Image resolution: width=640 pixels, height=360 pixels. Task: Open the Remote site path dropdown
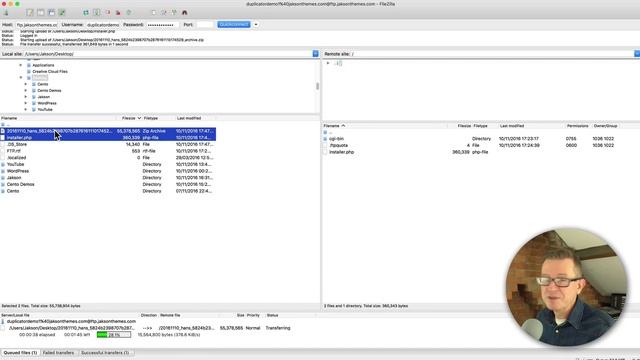[x=637, y=54]
